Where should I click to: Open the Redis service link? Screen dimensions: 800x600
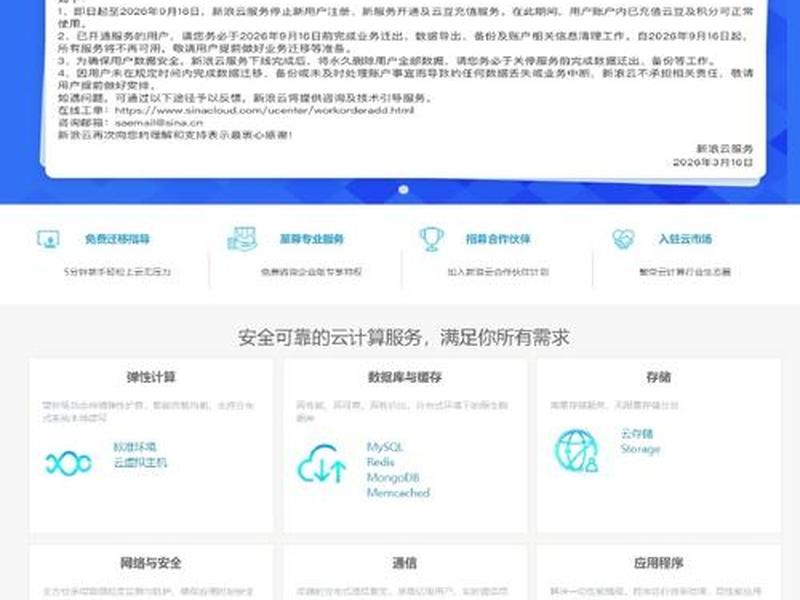381,462
